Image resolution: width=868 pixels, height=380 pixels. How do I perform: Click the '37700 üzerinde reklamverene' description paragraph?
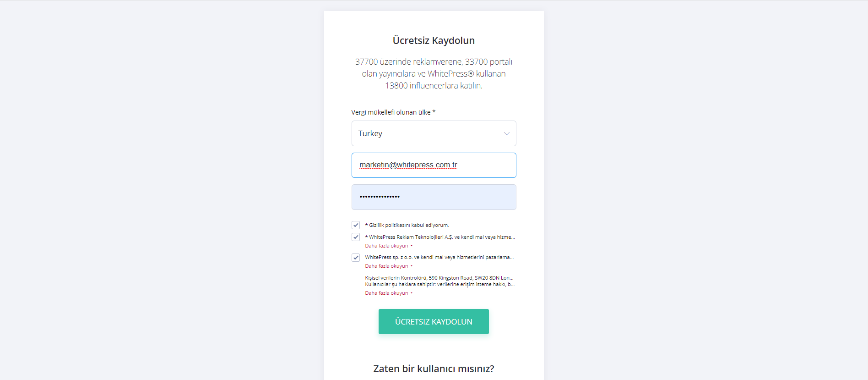click(434, 74)
